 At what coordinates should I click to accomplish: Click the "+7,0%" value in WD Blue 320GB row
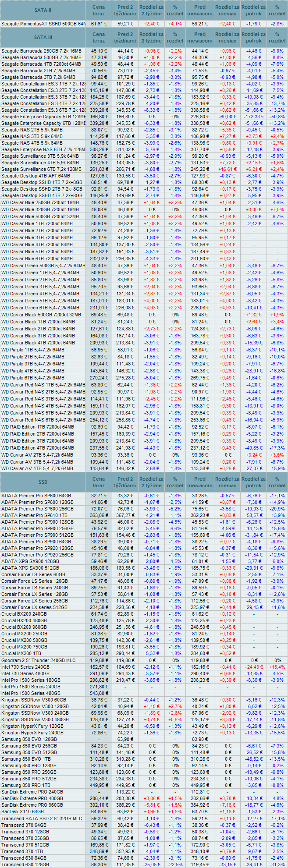tap(277, 210)
